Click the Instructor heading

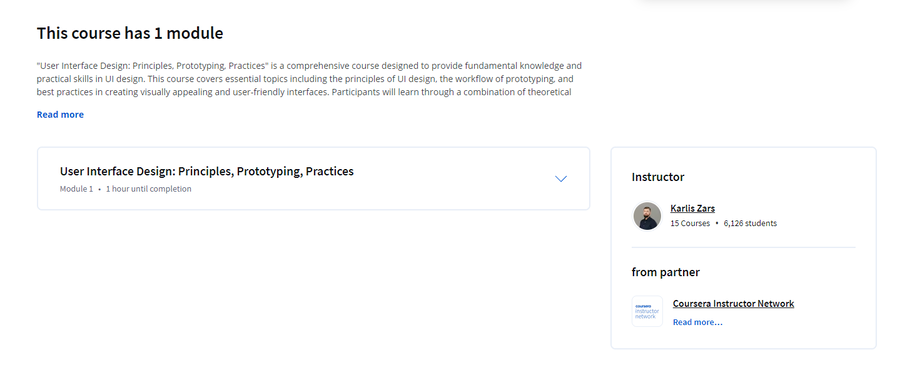658,177
